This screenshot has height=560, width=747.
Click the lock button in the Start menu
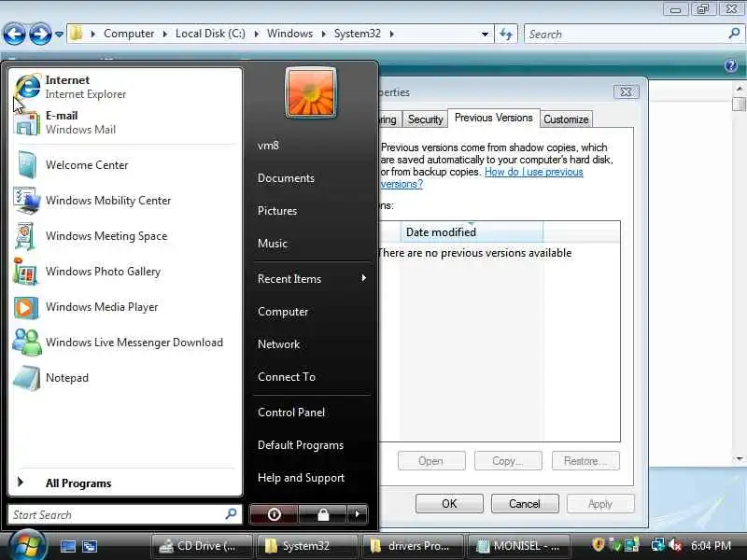[323, 514]
